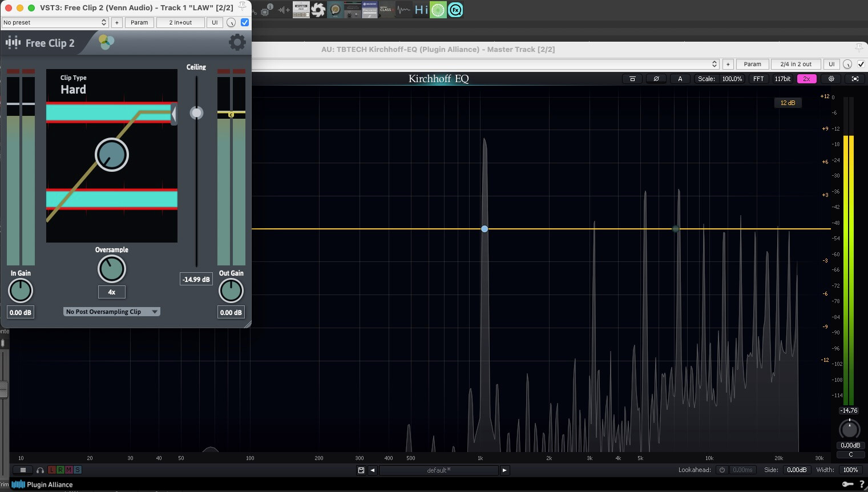Open the Kirchhoff EQ preset selector dropdown

485,64
